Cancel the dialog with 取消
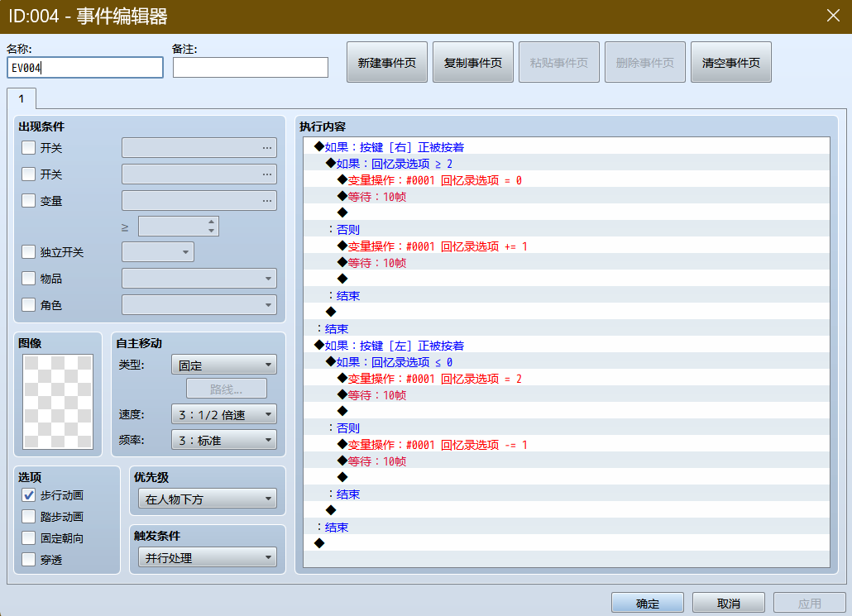 [x=729, y=604]
